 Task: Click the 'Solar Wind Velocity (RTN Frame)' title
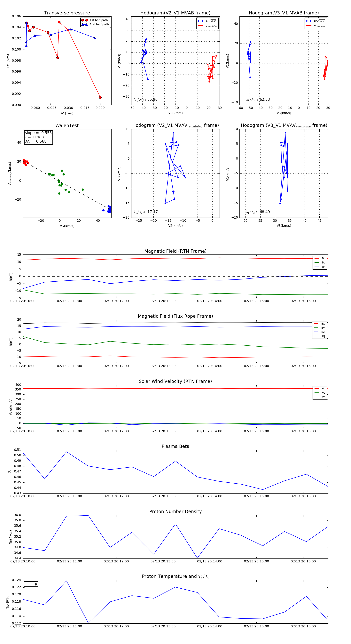[x=175, y=382]
